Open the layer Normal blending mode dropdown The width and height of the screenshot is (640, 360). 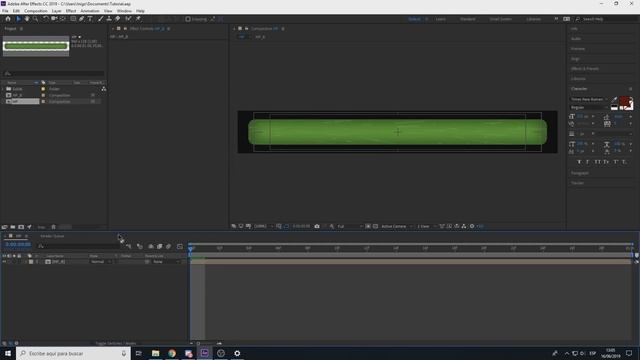tap(100, 262)
